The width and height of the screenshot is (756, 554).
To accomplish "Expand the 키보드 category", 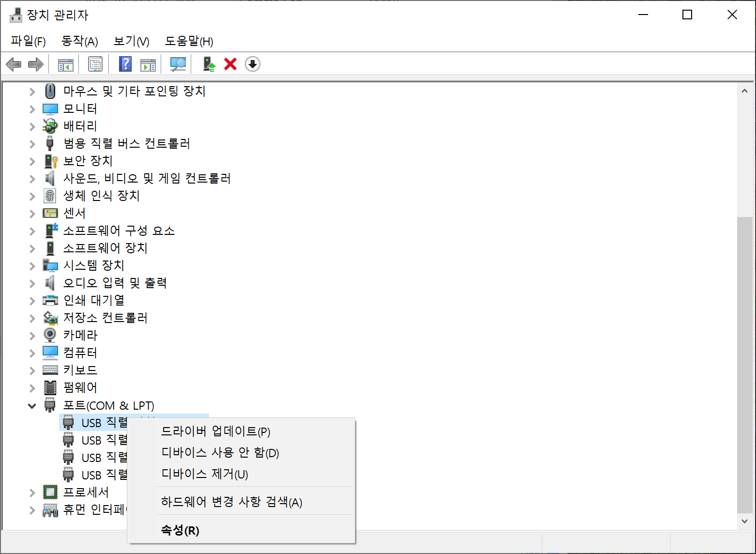I will coord(32,371).
